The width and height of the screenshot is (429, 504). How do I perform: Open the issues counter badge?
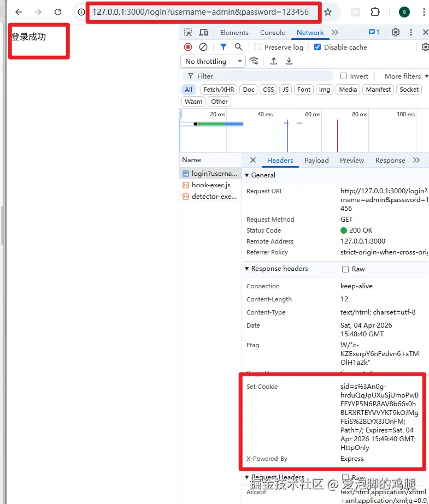[374, 32]
